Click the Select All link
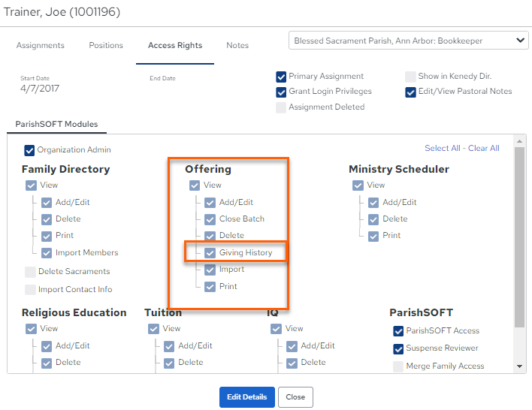The image size is (532, 410). [443, 148]
